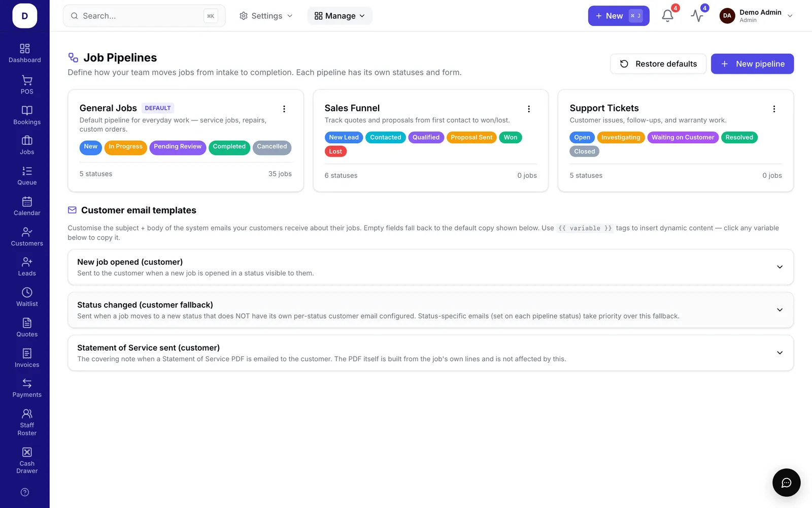Viewport: 812px width, 508px height.
Task: Click the Proposal Sent status pill
Action: (471, 138)
